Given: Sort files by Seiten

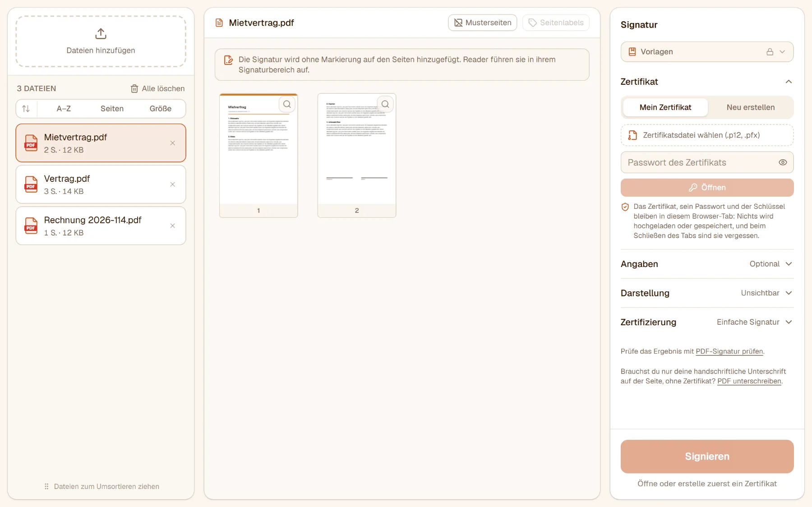Looking at the screenshot, I should click(x=112, y=109).
